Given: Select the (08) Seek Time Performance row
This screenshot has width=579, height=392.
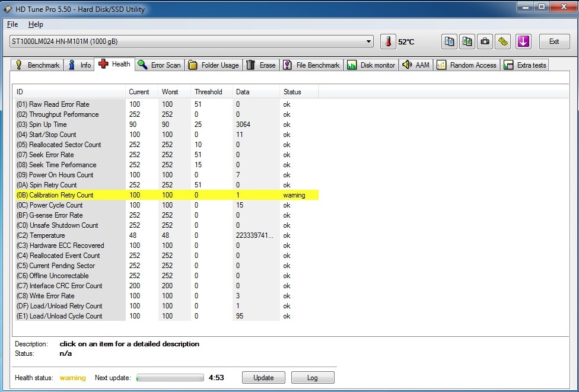Looking at the screenshot, I should (x=166, y=165).
